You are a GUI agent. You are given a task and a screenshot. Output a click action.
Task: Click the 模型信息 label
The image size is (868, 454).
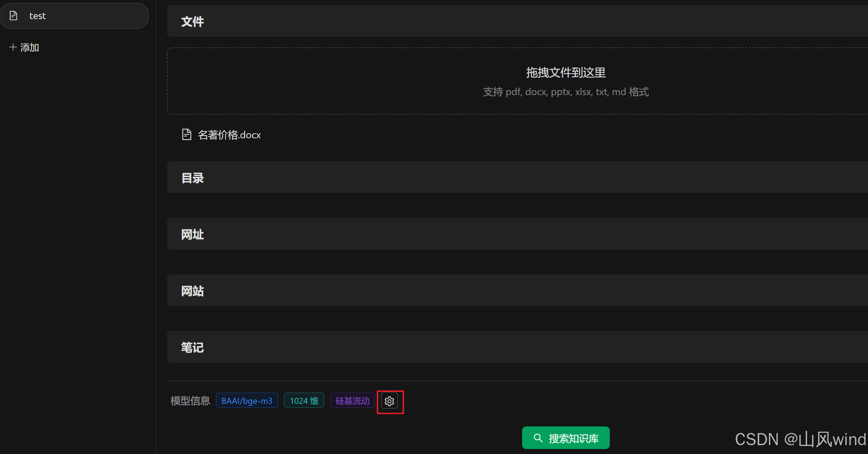click(x=190, y=401)
